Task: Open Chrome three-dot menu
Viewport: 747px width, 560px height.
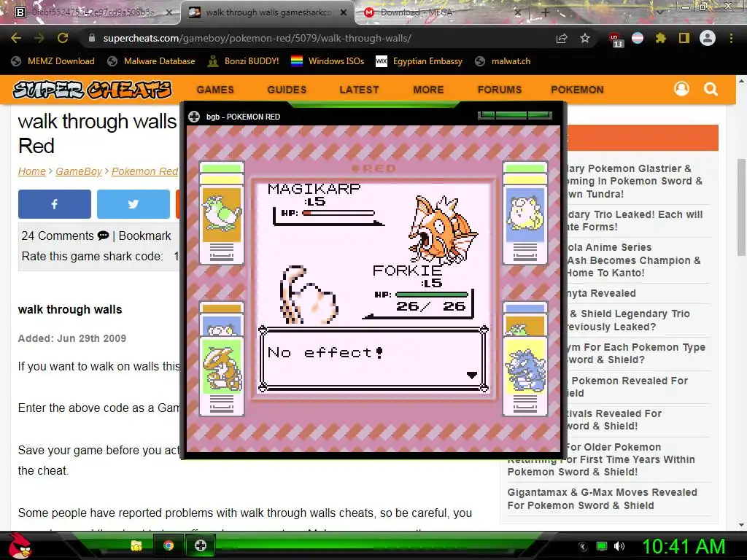Action: [731, 38]
